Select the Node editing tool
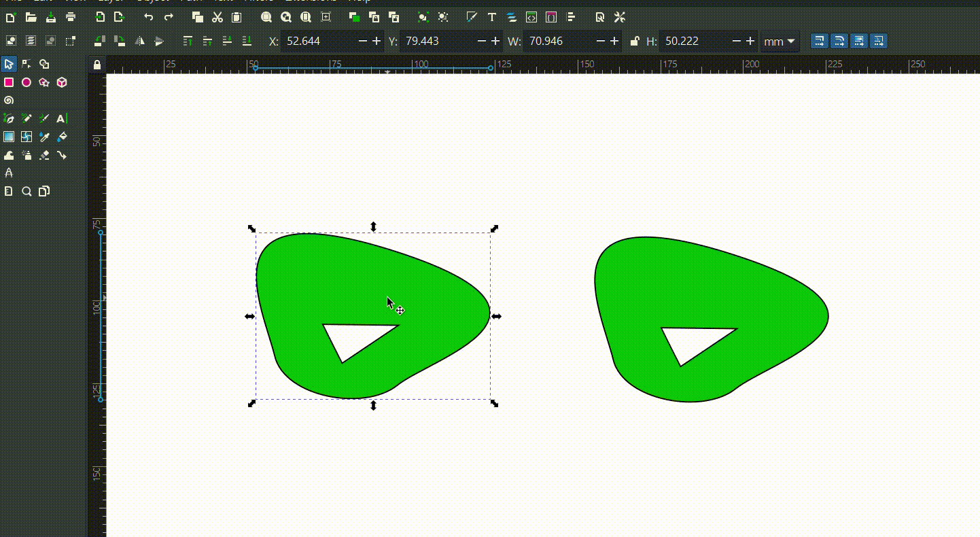This screenshot has height=537, width=980. click(x=27, y=64)
